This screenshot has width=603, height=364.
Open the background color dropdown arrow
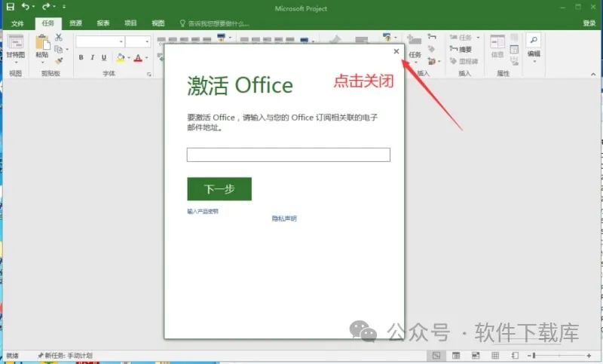pos(129,58)
